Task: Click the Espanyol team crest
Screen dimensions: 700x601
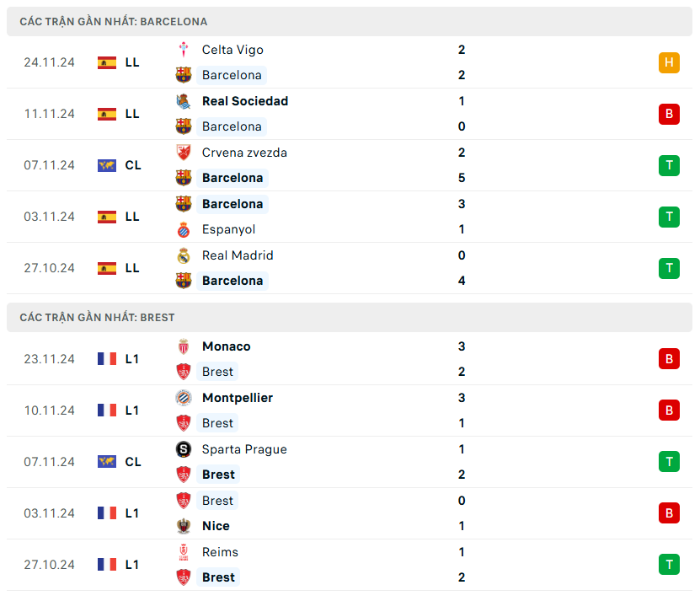Action: [183, 229]
